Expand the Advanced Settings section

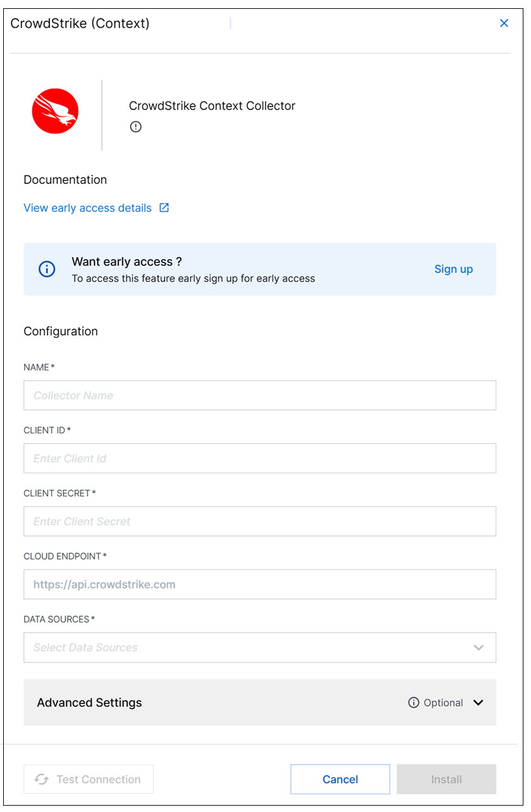tap(260, 703)
